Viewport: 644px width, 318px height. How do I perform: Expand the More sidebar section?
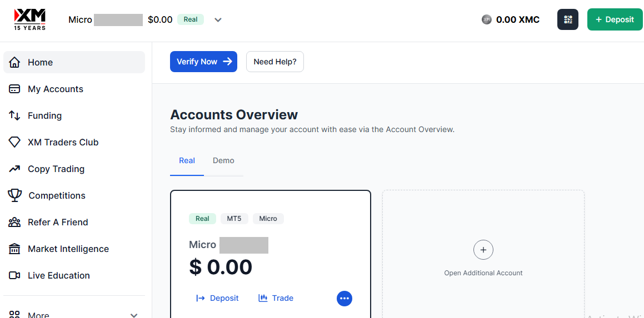tap(133, 315)
